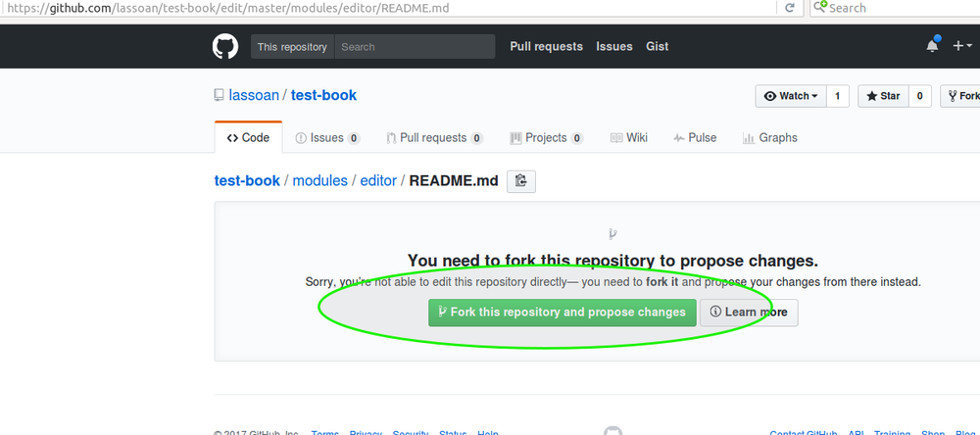The image size is (980, 435).
Task: Navigate to the modules breadcrumb folder
Action: click(319, 180)
